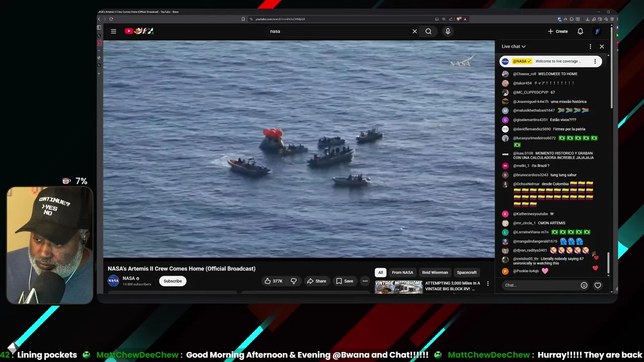This screenshot has width=644, height=362.
Task: Go back in browser history
Action: (99, 19)
